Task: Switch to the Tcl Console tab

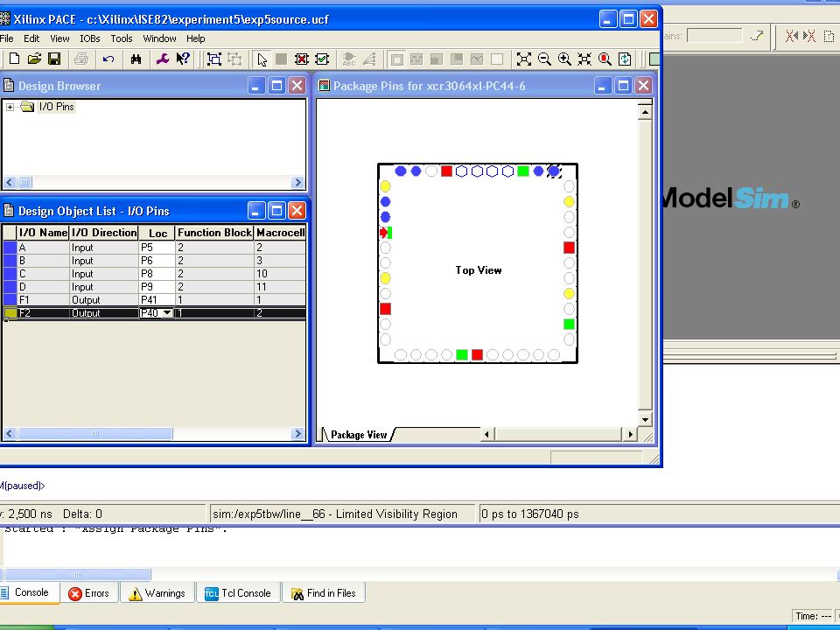Action: pos(237,593)
